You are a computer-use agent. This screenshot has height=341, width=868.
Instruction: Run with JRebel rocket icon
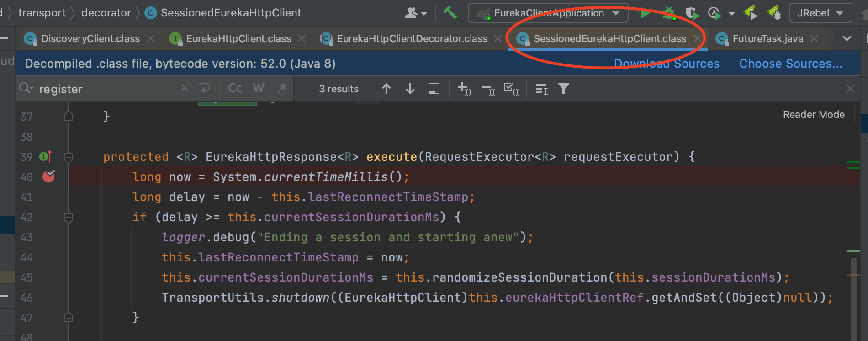(751, 13)
